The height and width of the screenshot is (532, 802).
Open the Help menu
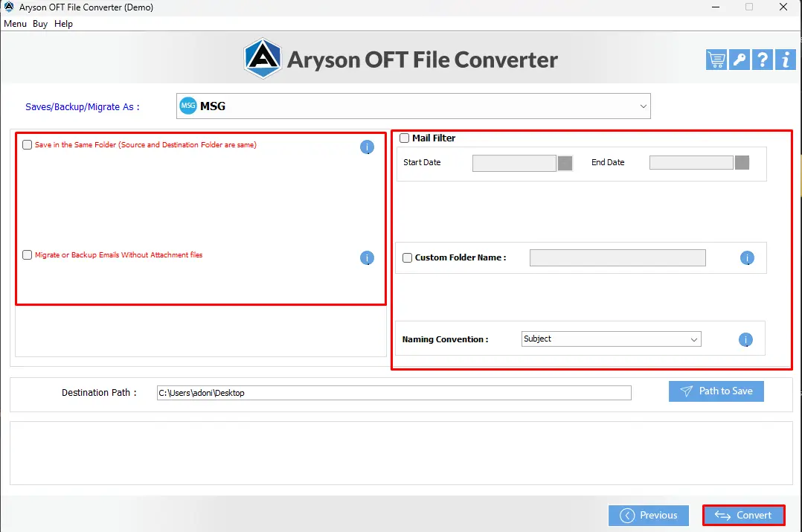click(x=63, y=24)
